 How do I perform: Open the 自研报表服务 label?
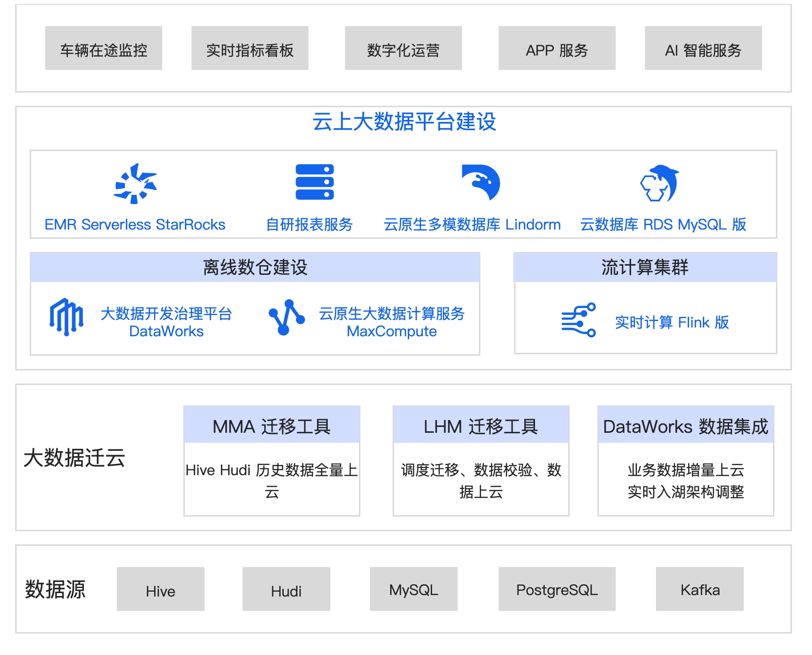tap(309, 225)
